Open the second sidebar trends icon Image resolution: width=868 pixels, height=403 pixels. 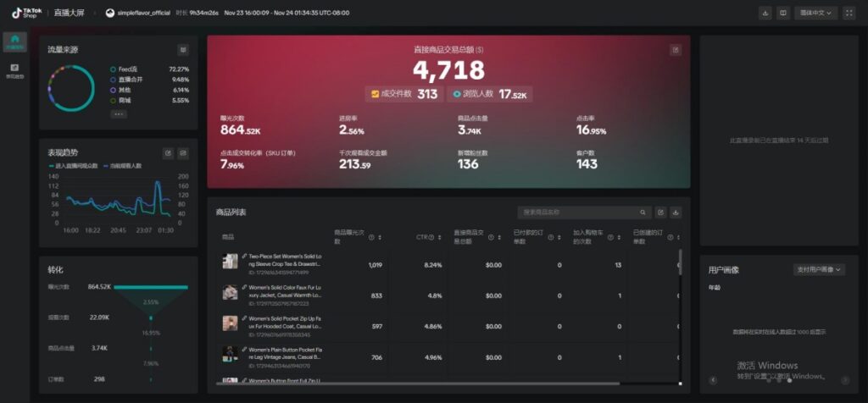coord(14,69)
